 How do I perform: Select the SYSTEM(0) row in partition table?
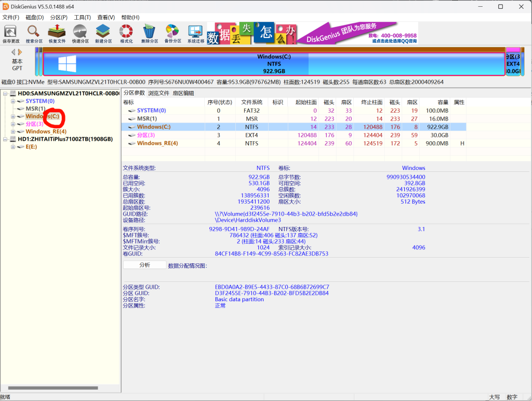[294, 111]
